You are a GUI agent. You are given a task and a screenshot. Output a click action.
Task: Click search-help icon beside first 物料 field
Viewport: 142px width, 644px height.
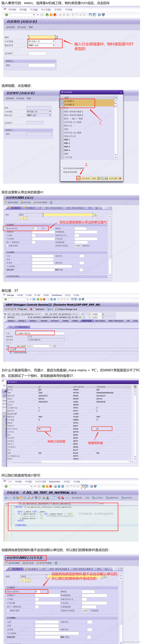point(56,37)
